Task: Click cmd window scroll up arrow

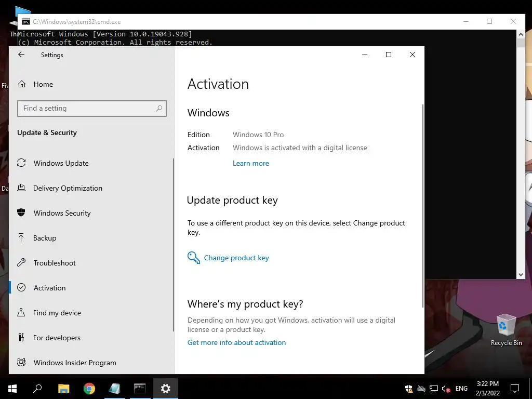Action: click(x=521, y=34)
